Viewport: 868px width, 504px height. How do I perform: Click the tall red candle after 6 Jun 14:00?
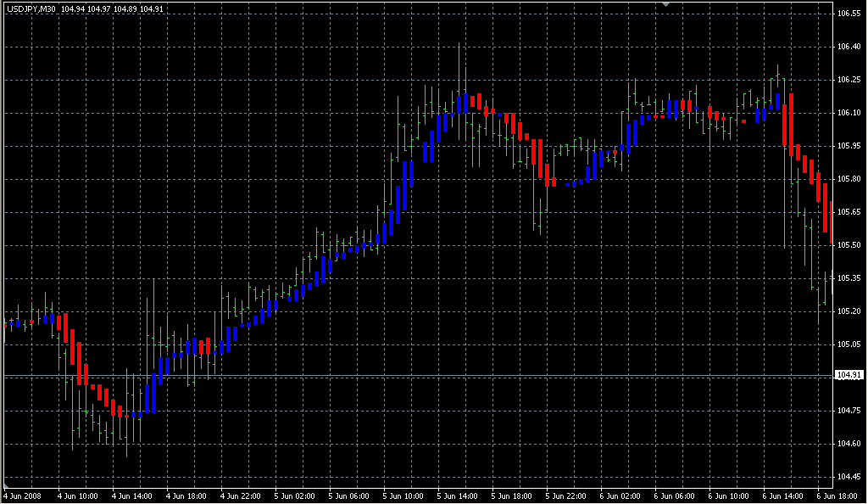(790, 123)
